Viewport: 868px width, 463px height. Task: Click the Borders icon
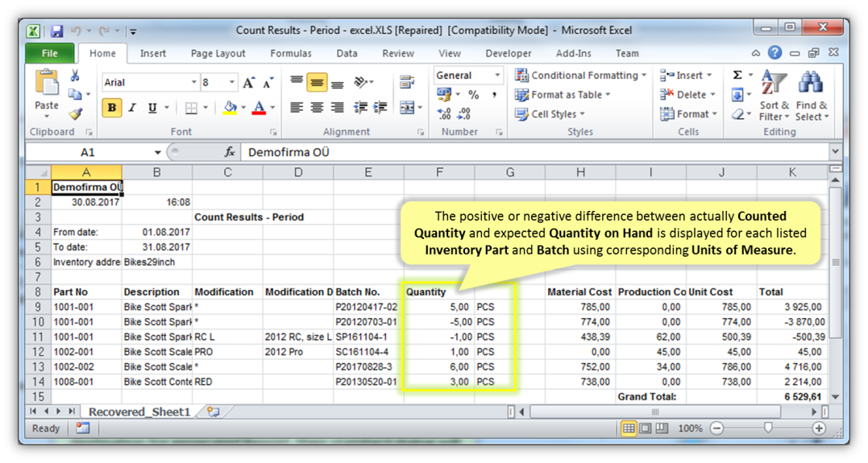[x=191, y=107]
